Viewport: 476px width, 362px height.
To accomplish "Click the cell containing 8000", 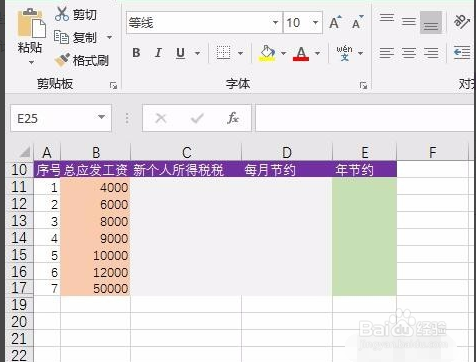I will (x=96, y=221).
